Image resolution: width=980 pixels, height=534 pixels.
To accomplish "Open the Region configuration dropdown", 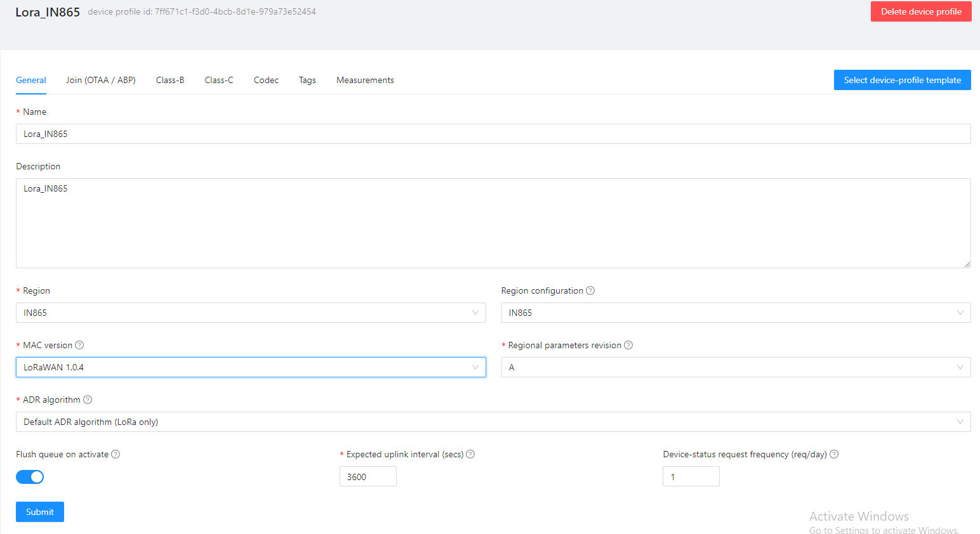I will 736,313.
